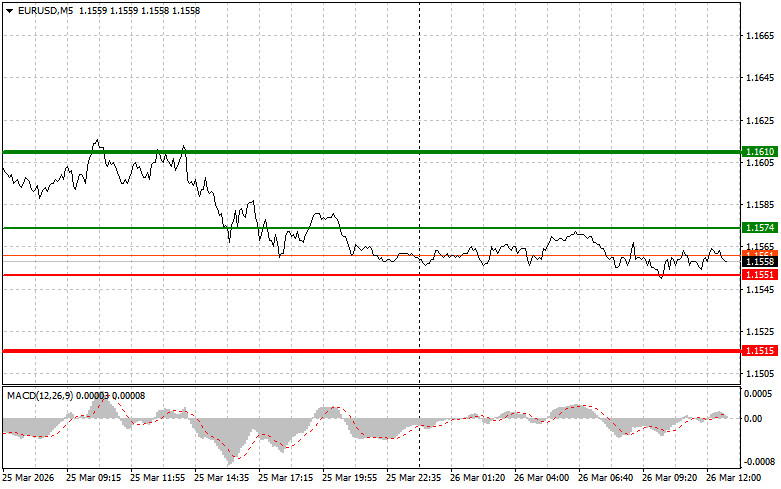This screenshot has height=489, width=781.
Task: Click the 26 Mar 12:00 time label
Action: (x=734, y=478)
